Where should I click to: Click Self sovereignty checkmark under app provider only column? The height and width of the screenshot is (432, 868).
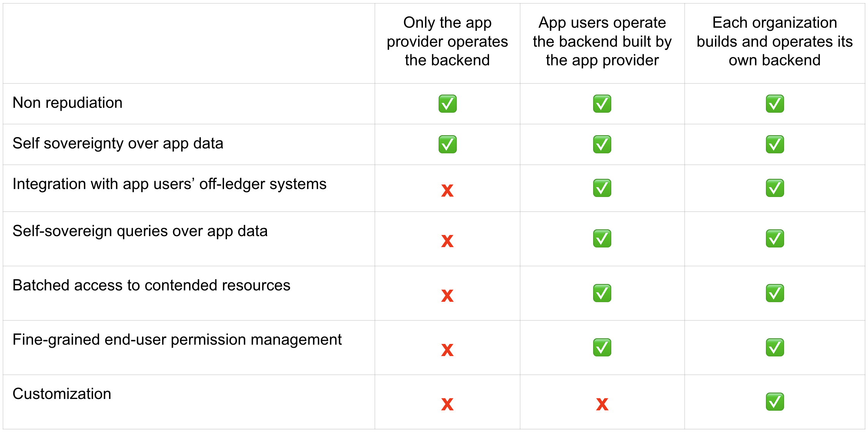coord(447,144)
